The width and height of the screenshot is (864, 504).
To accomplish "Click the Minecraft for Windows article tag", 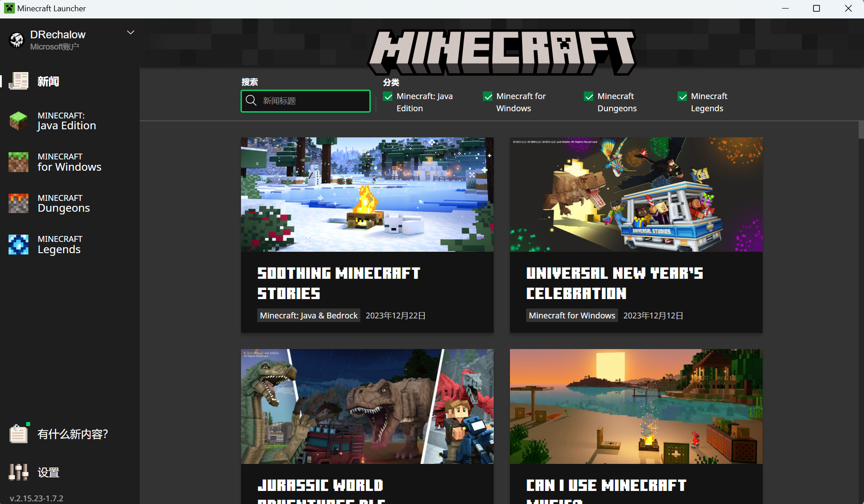I will (x=572, y=315).
